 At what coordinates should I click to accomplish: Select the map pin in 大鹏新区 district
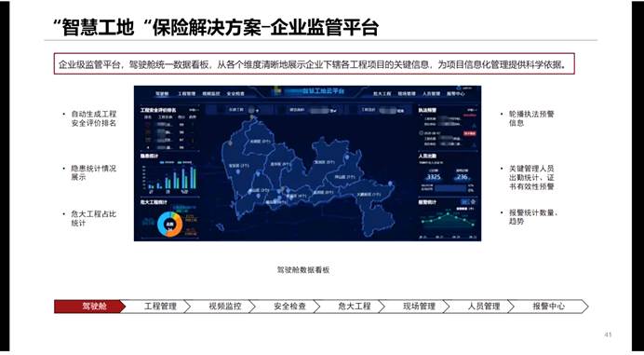[x=390, y=184]
